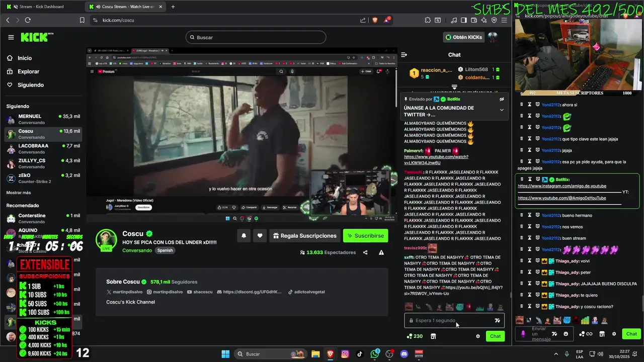The height and width of the screenshot is (362, 644).
Task: Switch to the Coscu Stream browser tab
Action: pyautogui.click(x=124, y=7)
